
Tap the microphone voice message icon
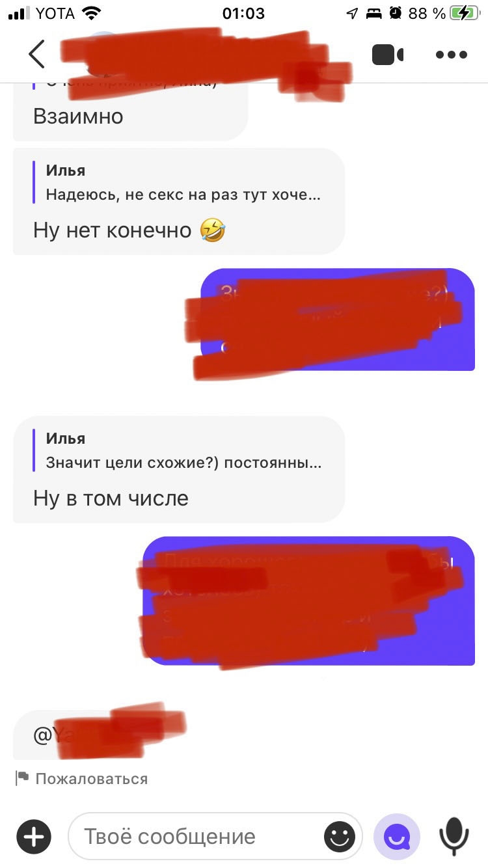pyautogui.click(x=454, y=836)
